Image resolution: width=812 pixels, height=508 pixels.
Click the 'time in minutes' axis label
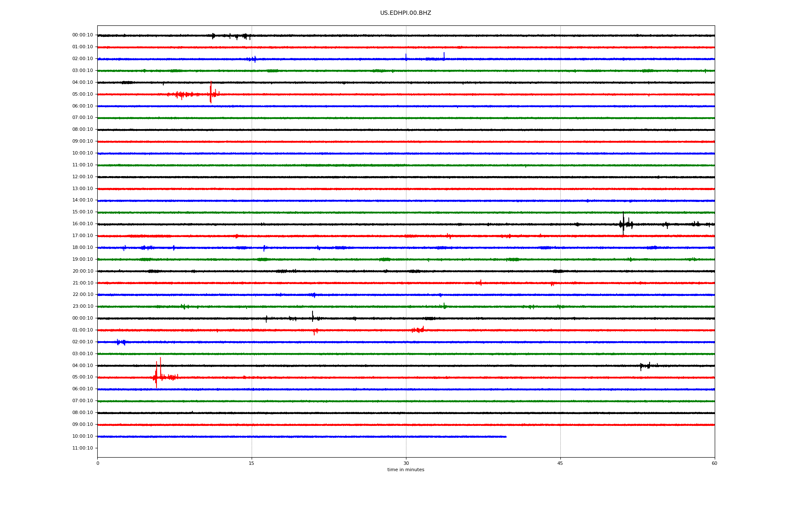405,470
